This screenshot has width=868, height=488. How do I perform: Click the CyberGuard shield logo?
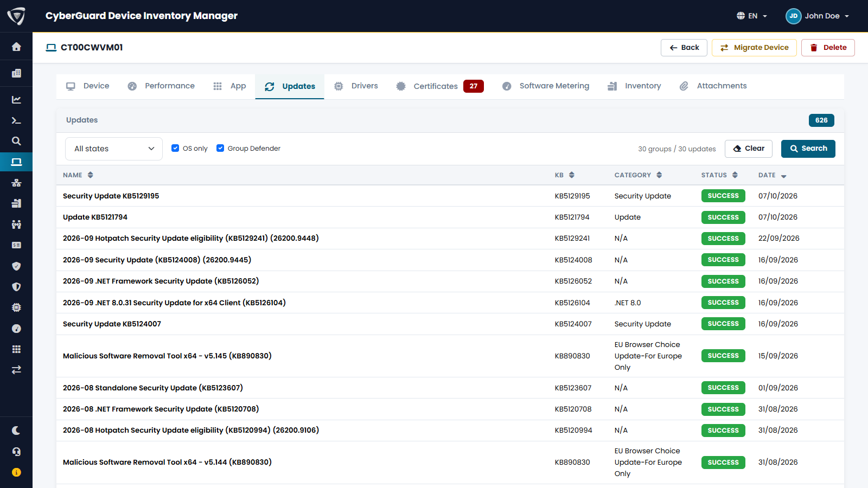[16, 16]
